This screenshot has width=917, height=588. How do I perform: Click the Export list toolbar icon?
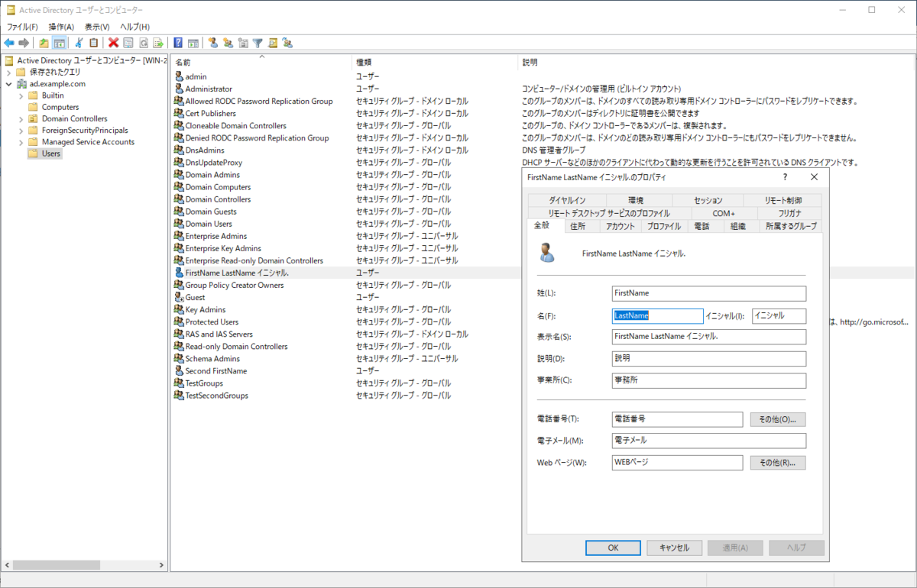[x=158, y=43]
